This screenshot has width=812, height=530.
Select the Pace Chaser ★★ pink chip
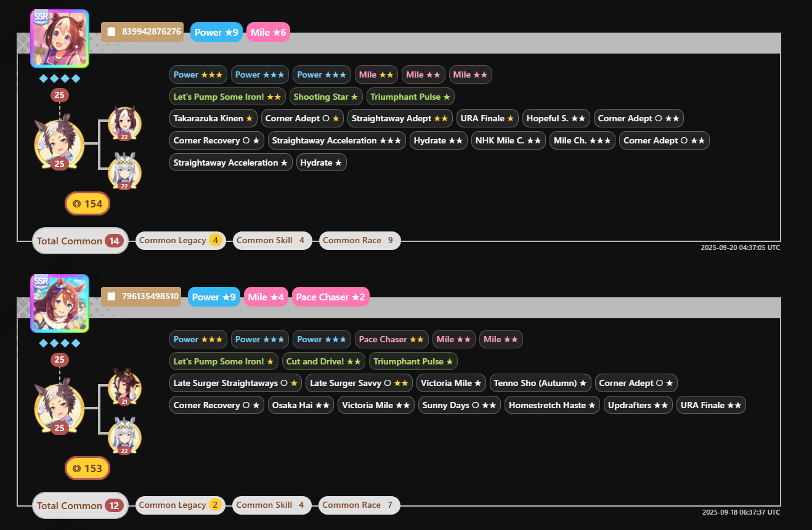(x=391, y=339)
